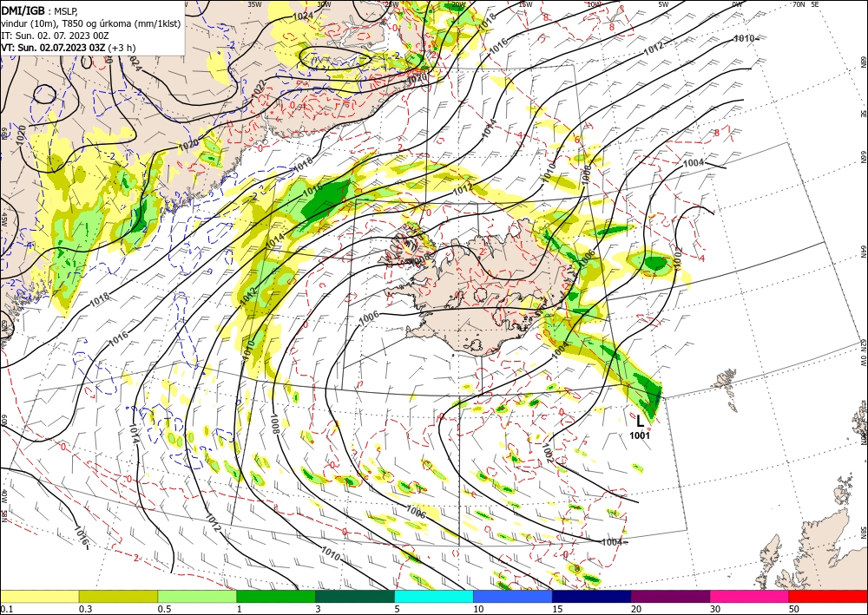Click the "VT: Sun. 02.07.2023 03Z (+3 h)" line
This screenshot has width=868, height=615.
(x=68, y=48)
